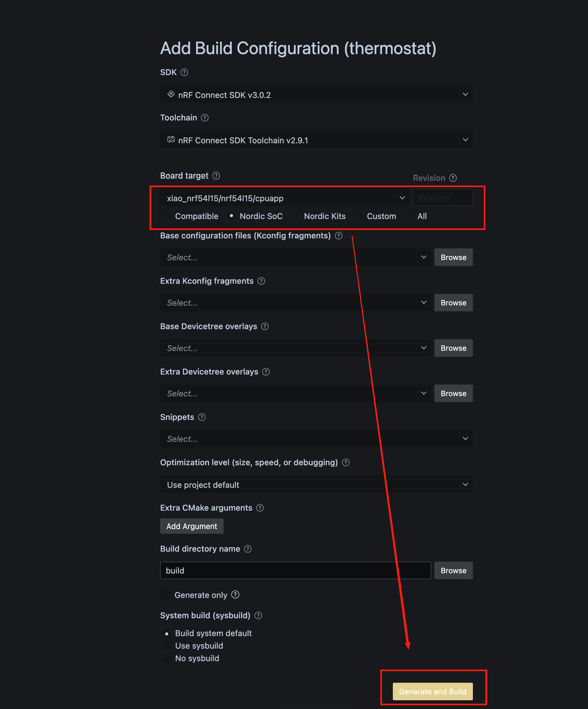
Task: Open the Snippets Select dropdown
Action: [316, 439]
